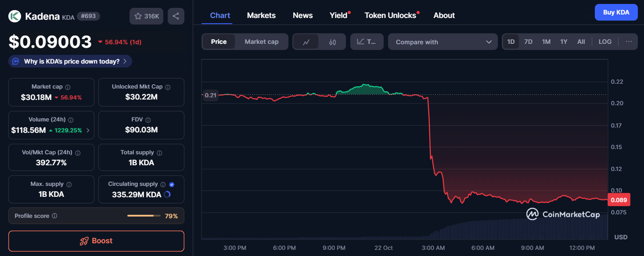The height and width of the screenshot is (256, 644).
Task: Click the share icon beside the watchlist button
Action: pyautogui.click(x=176, y=16)
